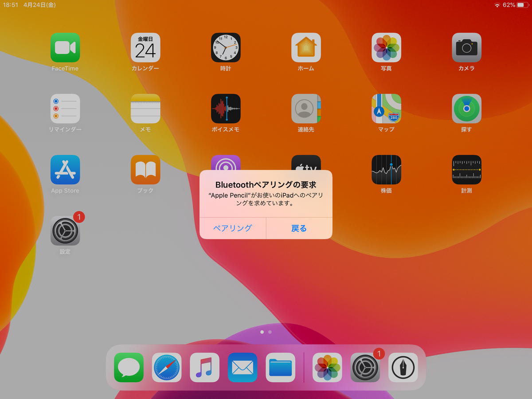Open the 探す Find My app
532x399 pixels.
[466, 109]
